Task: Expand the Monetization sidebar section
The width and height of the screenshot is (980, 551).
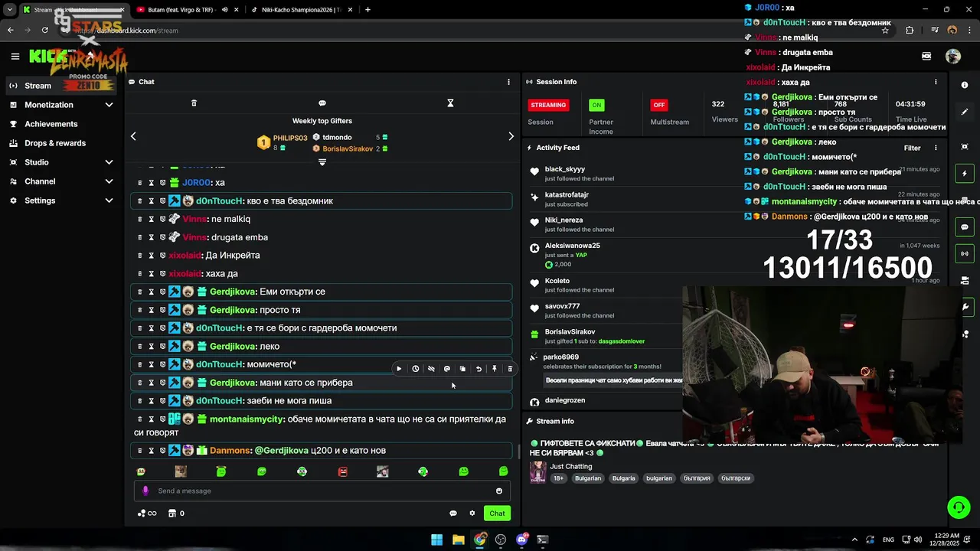Action: (109, 105)
